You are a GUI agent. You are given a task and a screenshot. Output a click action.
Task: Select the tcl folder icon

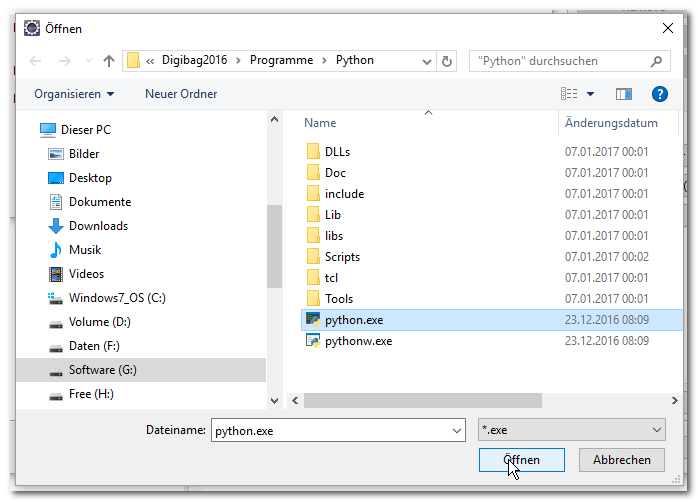click(x=313, y=277)
